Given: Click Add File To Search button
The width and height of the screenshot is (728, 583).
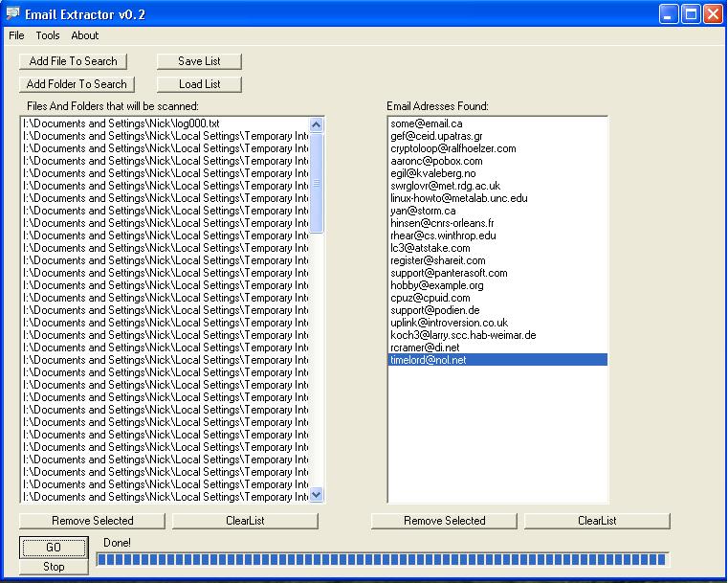Looking at the screenshot, I should [74, 61].
